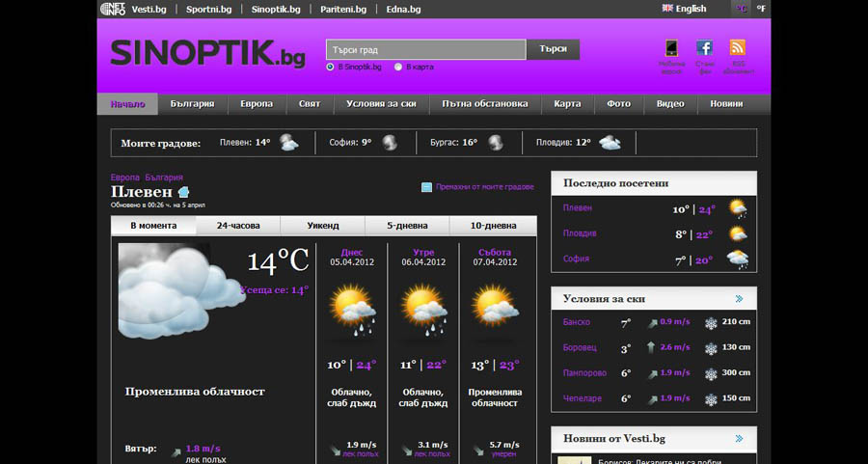The width and height of the screenshot is (868, 464).
Task: Open the Edna.bg top link
Action: click(403, 10)
